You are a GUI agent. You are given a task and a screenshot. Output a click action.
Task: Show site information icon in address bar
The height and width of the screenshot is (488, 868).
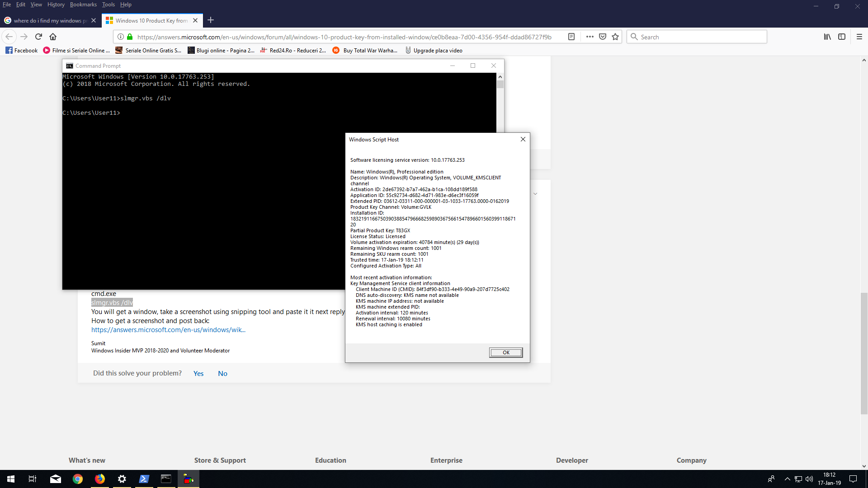coord(121,37)
